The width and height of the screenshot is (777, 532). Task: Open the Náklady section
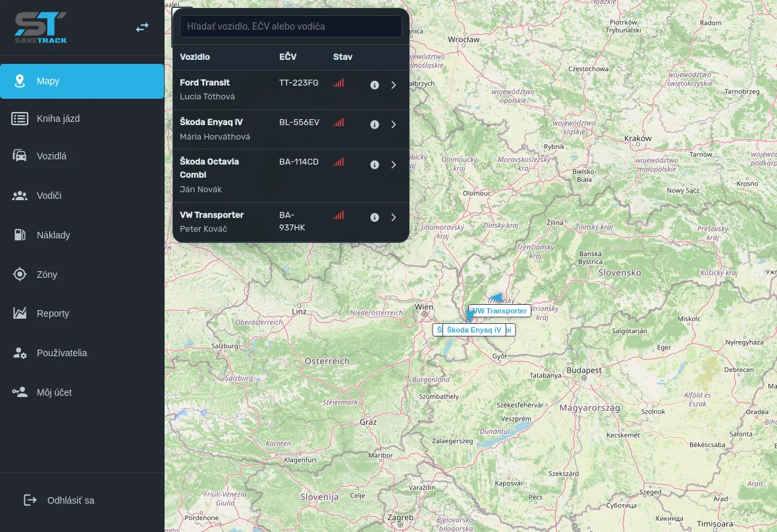click(x=82, y=235)
